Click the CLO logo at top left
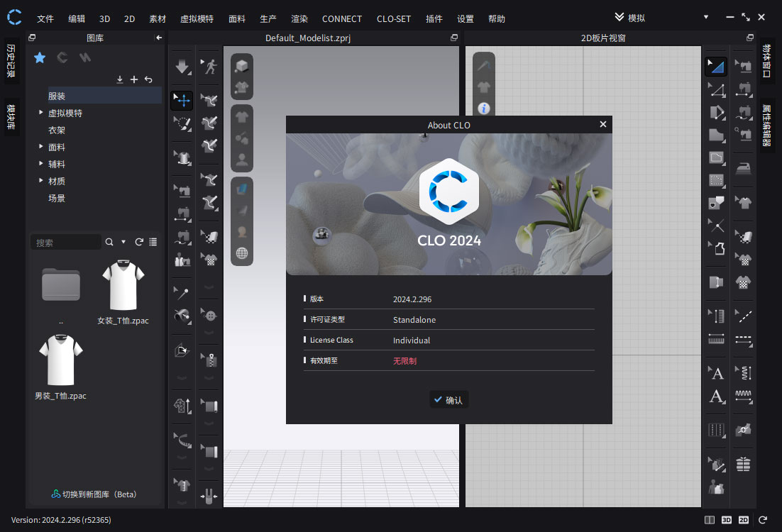This screenshot has width=782, height=532. [x=14, y=17]
